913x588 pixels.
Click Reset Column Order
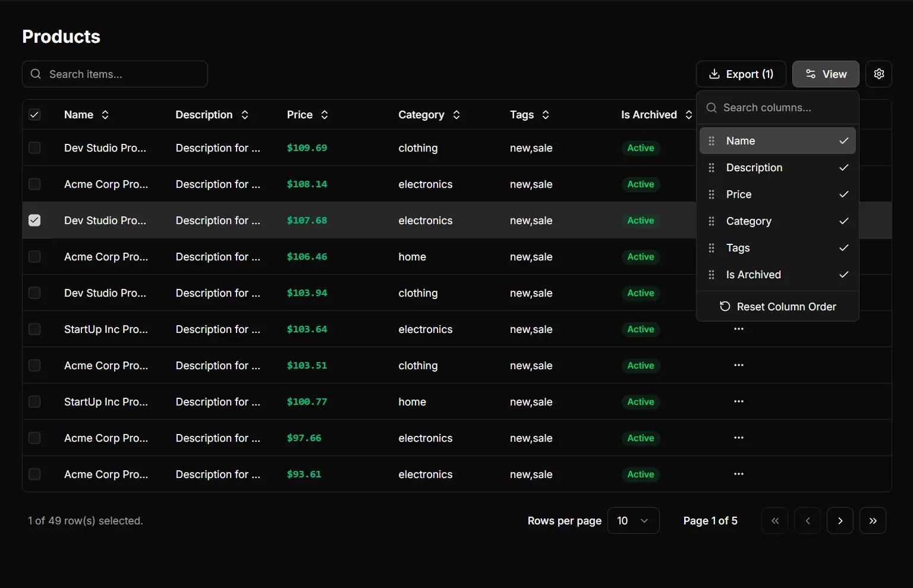[x=777, y=306]
